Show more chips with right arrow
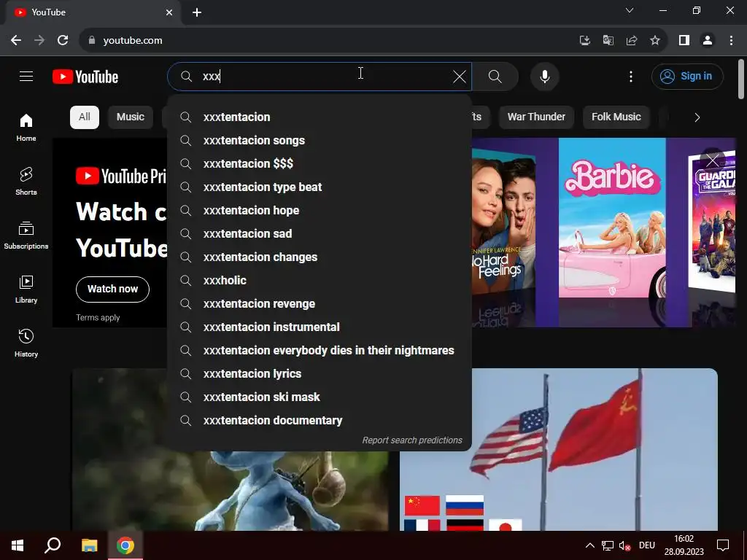This screenshot has width=747, height=560. click(697, 117)
